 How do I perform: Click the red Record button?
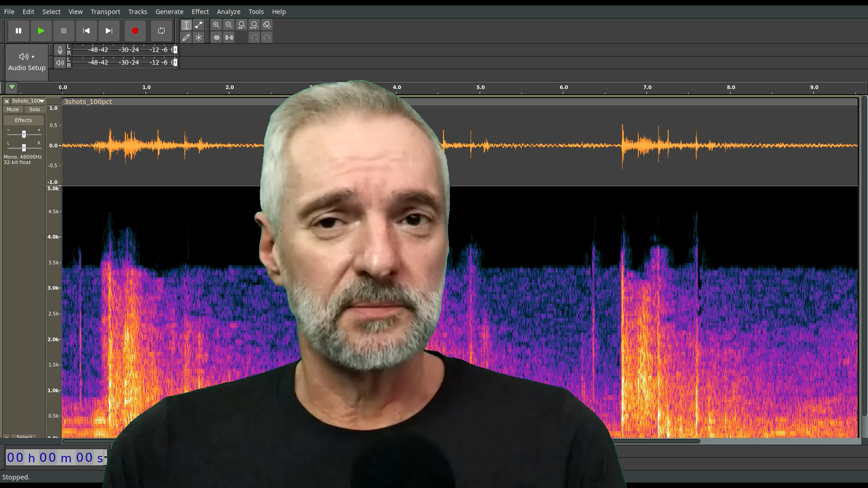pyautogui.click(x=135, y=30)
